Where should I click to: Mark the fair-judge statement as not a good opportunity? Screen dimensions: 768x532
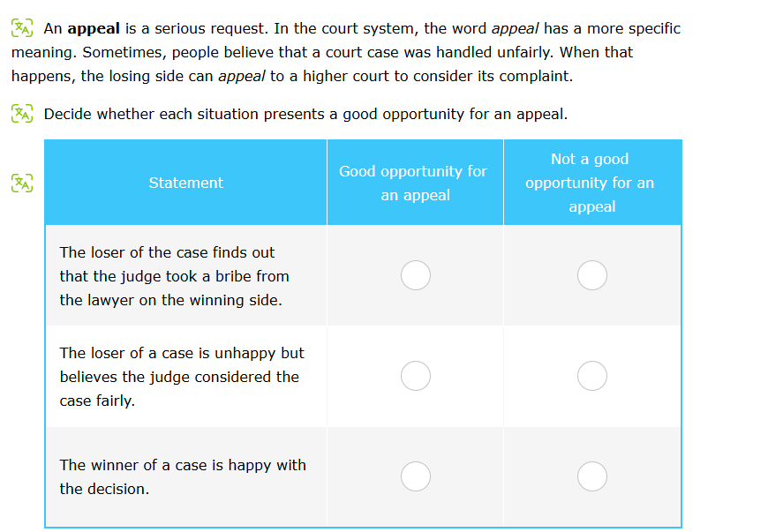pos(592,376)
